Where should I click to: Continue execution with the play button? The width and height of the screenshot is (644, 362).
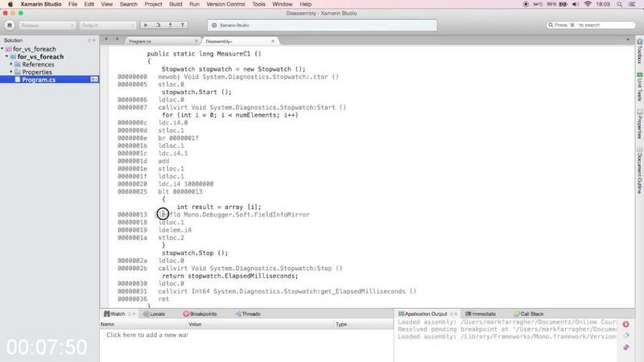tap(146, 25)
